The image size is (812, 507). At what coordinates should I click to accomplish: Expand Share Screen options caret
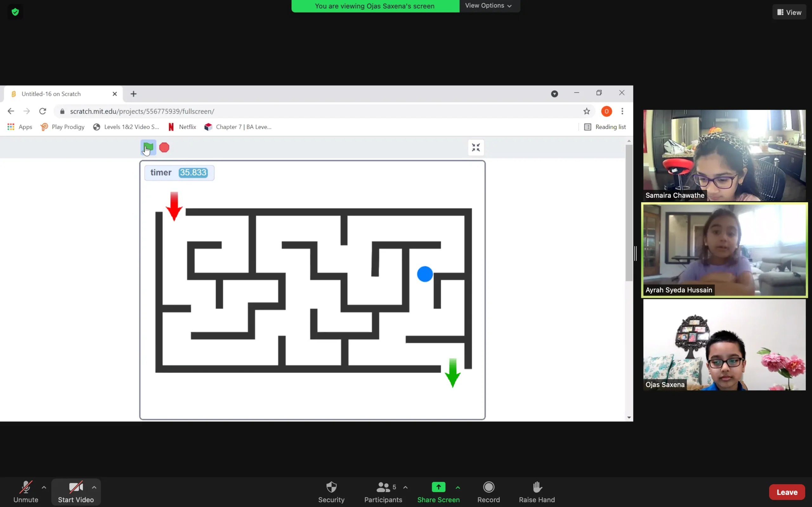pos(458,487)
